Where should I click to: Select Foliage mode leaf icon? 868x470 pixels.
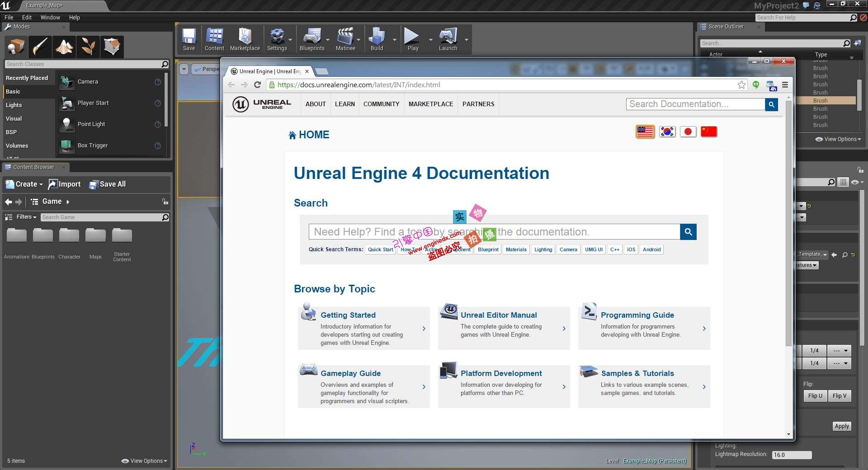pyautogui.click(x=88, y=47)
